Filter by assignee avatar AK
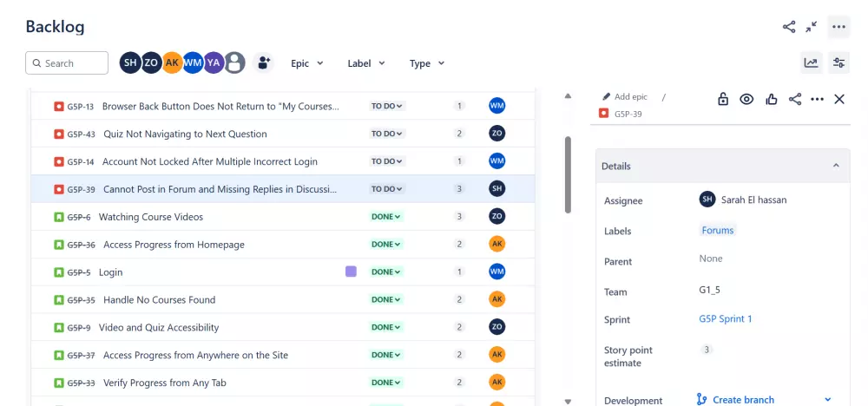 [172, 63]
